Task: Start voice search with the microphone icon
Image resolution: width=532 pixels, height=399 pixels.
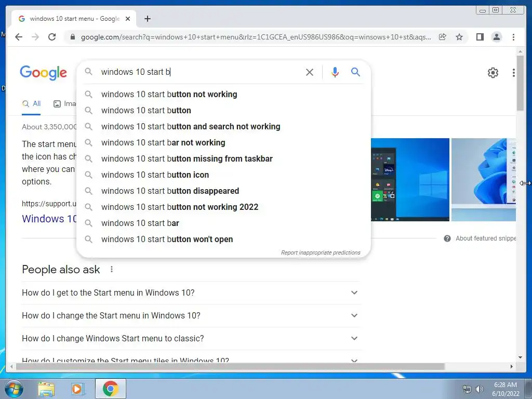Action: pyautogui.click(x=335, y=72)
